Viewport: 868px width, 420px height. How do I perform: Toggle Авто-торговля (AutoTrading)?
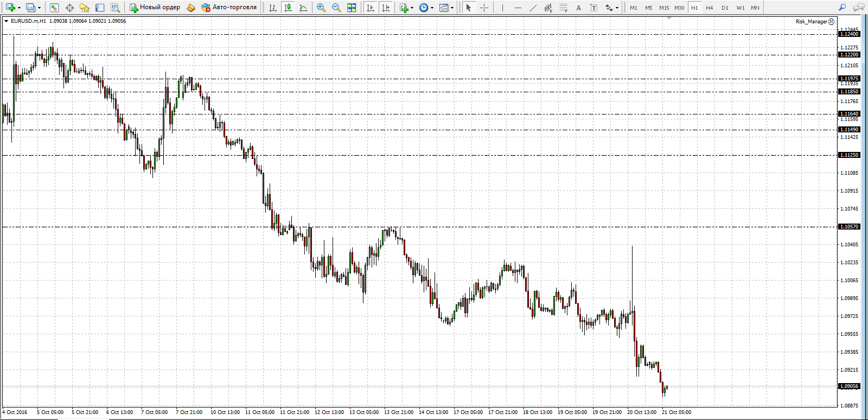[228, 8]
